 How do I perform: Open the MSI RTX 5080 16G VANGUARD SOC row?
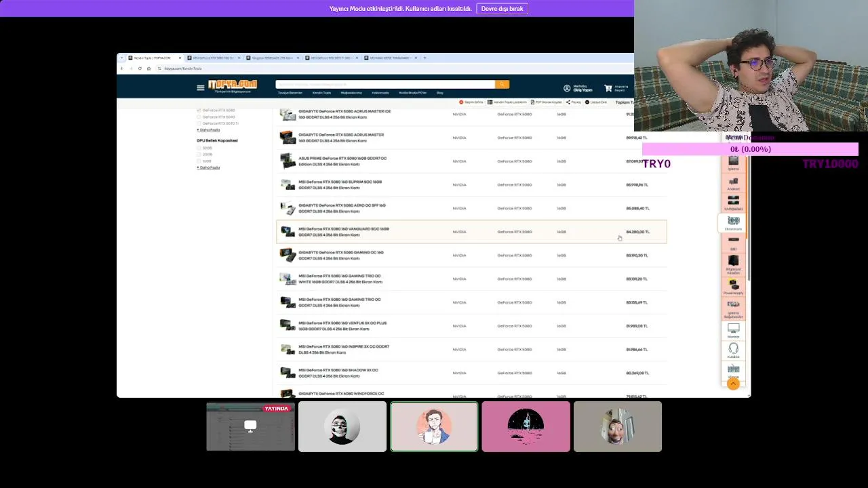click(x=471, y=232)
